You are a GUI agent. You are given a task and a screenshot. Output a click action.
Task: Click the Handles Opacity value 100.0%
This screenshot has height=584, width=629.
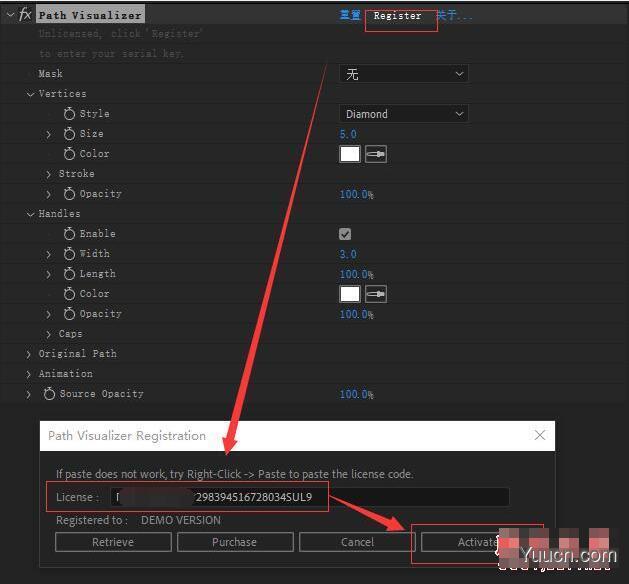pyautogui.click(x=357, y=314)
